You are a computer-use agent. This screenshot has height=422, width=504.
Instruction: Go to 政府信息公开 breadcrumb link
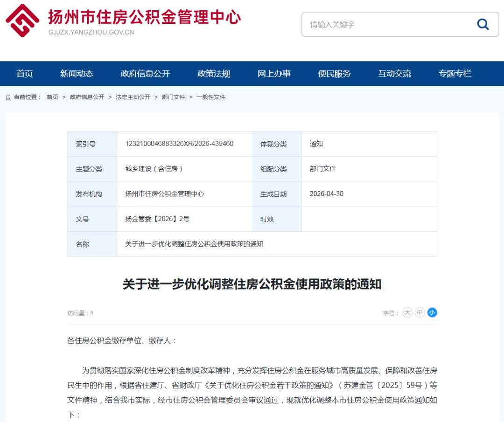(x=87, y=97)
